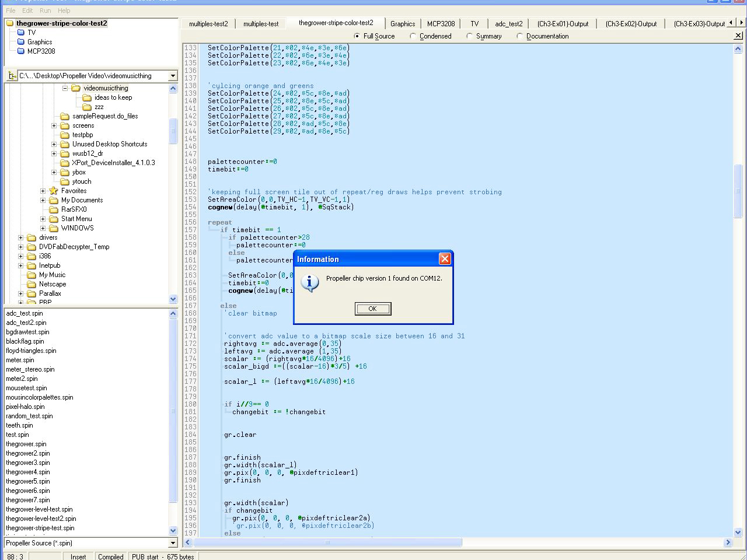The width and height of the screenshot is (747, 560).
Task: Click the Netscape folder icon
Action: point(32,284)
